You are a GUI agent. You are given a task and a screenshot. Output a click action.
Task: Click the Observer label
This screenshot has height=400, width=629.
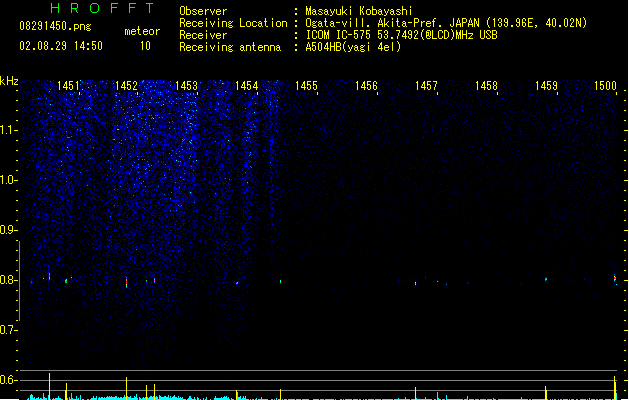click(x=203, y=11)
